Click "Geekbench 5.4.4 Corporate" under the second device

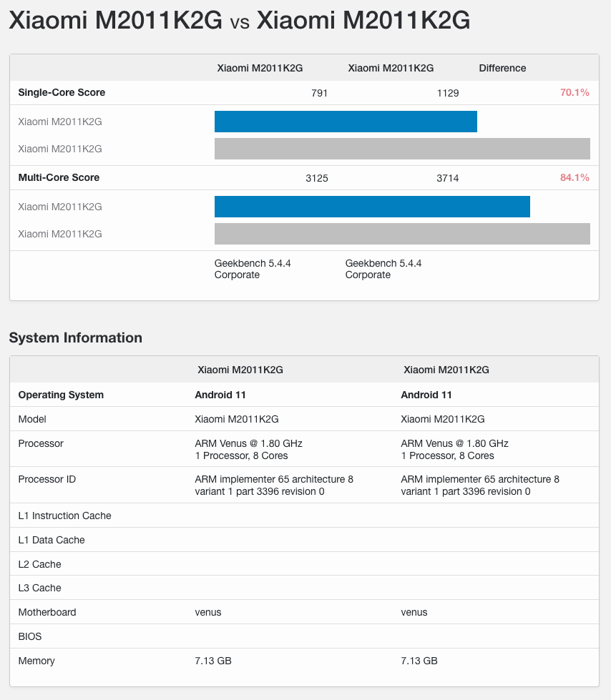[x=383, y=269]
